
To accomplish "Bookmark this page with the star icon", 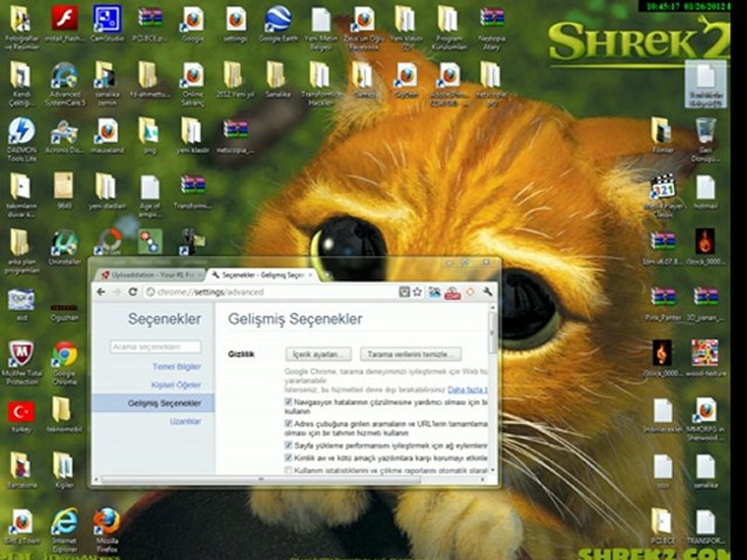I will click(x=418, y=292).
